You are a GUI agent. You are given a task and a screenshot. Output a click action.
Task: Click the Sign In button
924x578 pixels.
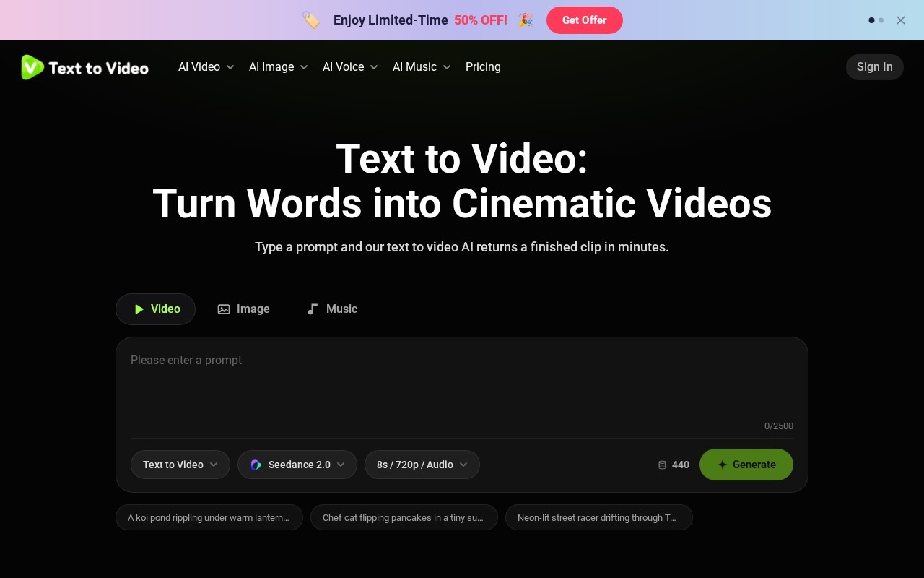[875, 67]
